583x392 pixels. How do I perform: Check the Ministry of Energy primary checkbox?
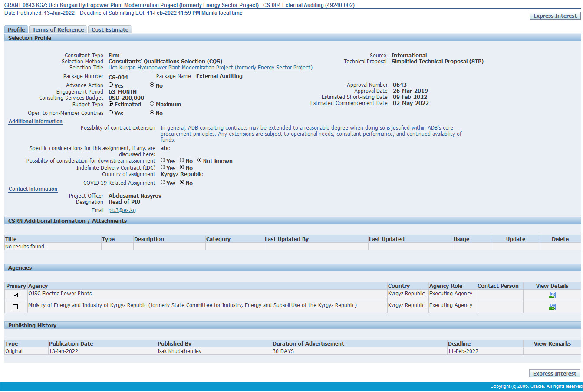pos(16,307)
